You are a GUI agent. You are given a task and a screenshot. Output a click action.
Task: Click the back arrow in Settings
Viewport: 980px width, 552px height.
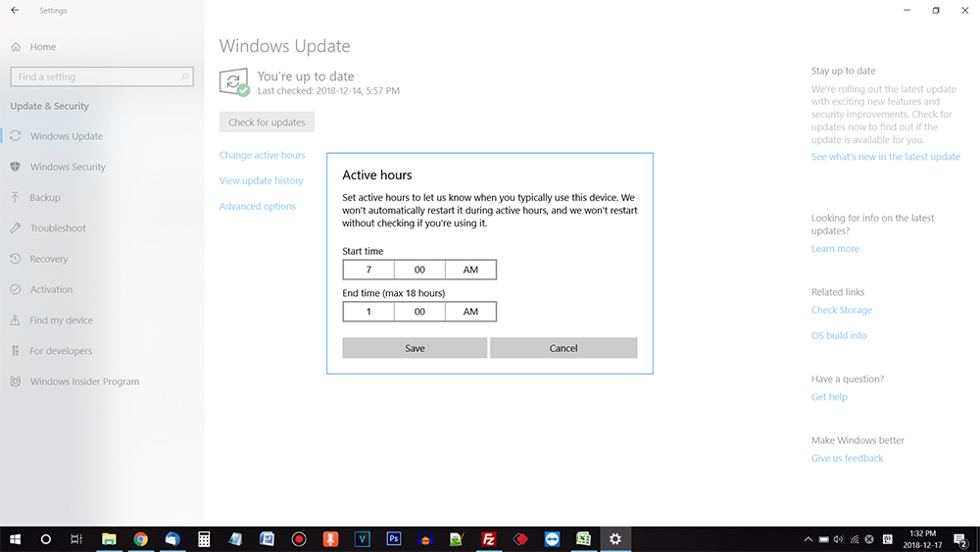[15, 10]
